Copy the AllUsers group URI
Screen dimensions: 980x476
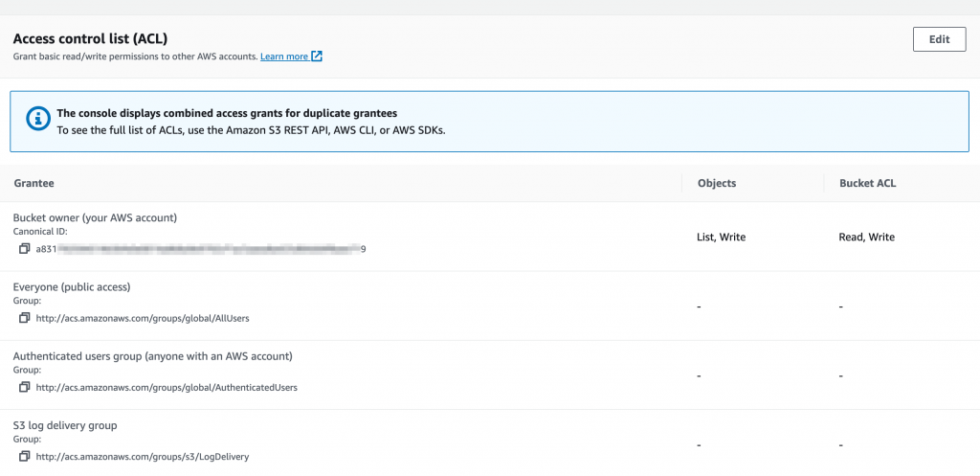click(25, 318)
